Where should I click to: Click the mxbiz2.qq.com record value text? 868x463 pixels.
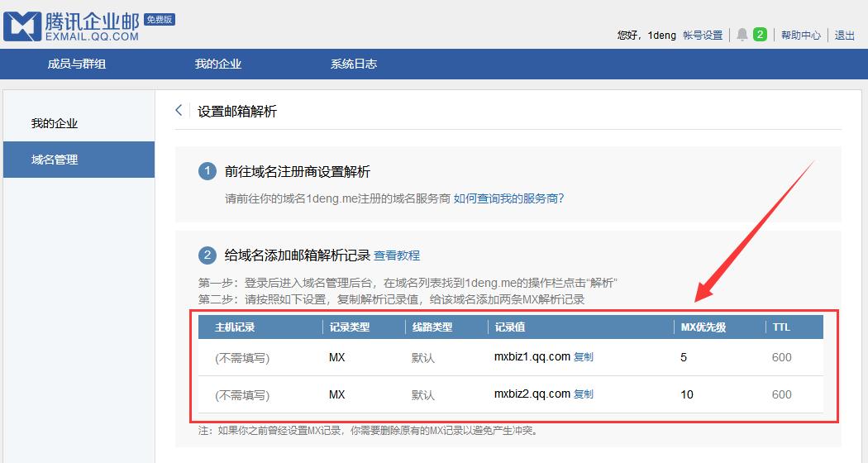point(532,394)
